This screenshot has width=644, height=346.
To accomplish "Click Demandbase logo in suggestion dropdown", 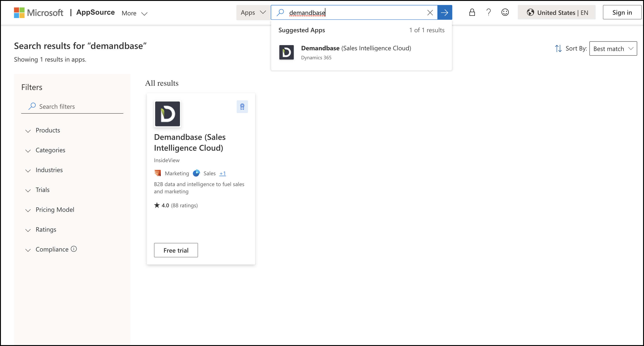I will point(286,52).
